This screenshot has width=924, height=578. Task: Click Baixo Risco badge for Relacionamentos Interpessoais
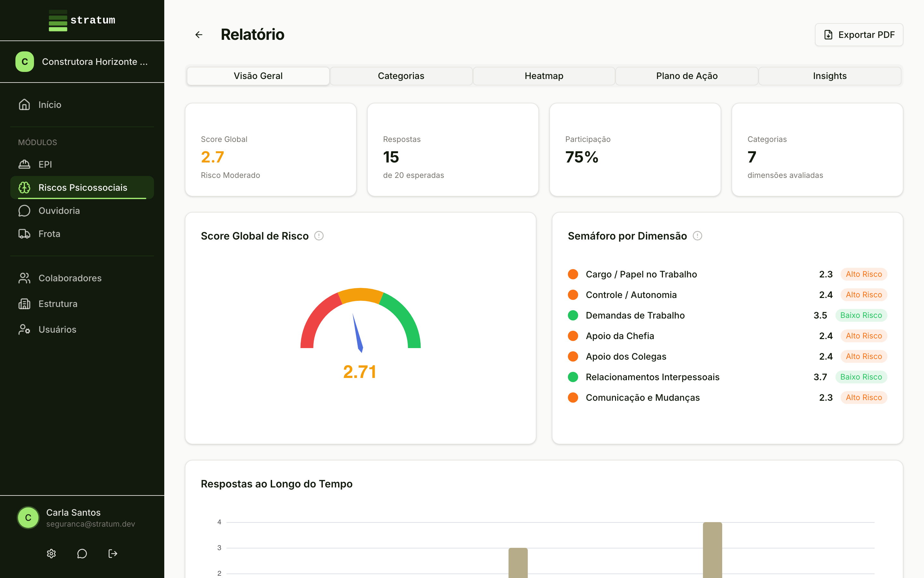861,377
